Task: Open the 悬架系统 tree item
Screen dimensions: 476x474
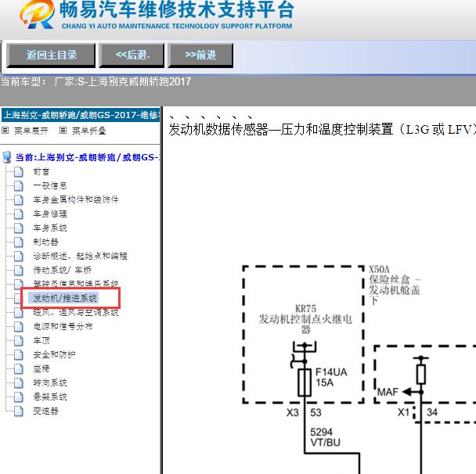Action: pyautogui.click(x=50, y=397)
